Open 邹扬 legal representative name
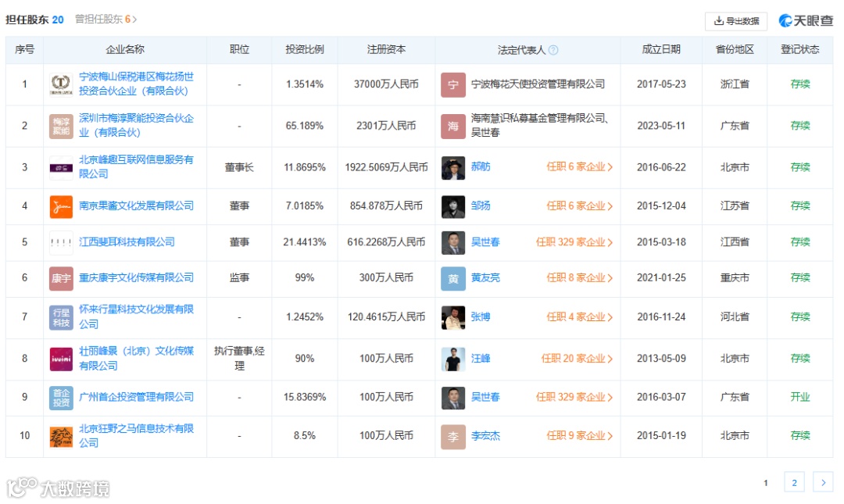844x504 pixels. pos(481,206)
